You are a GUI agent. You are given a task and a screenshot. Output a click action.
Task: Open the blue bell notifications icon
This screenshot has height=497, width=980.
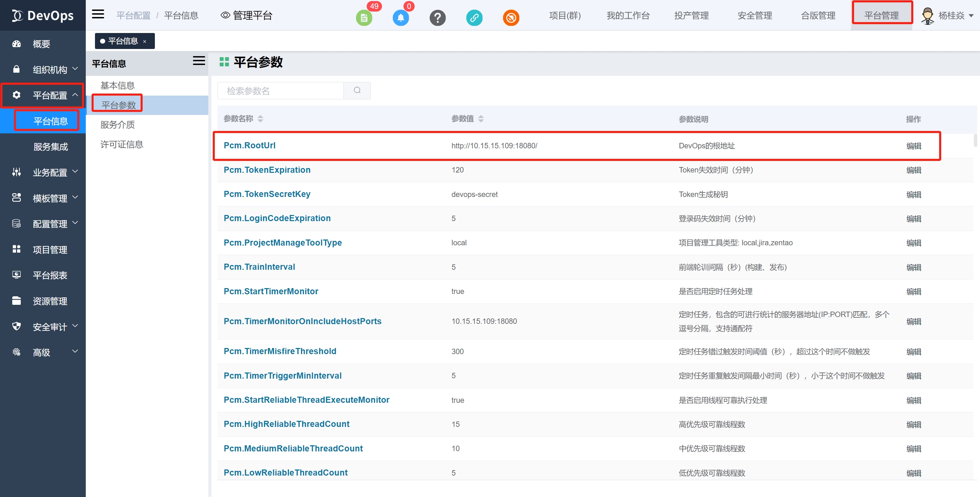[400, 17]
